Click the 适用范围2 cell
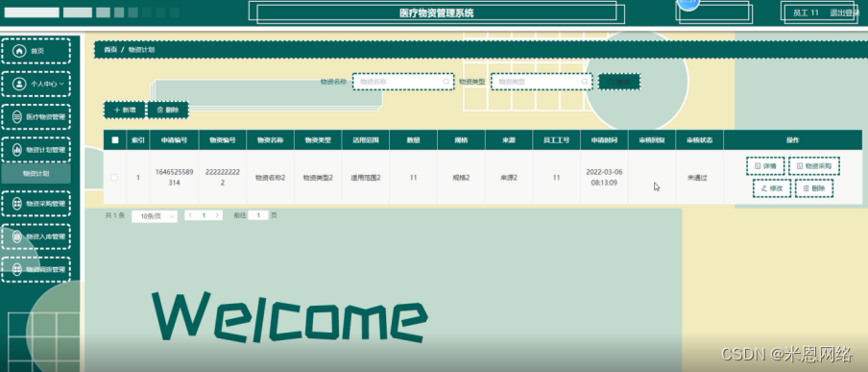 tap(366, 178)
